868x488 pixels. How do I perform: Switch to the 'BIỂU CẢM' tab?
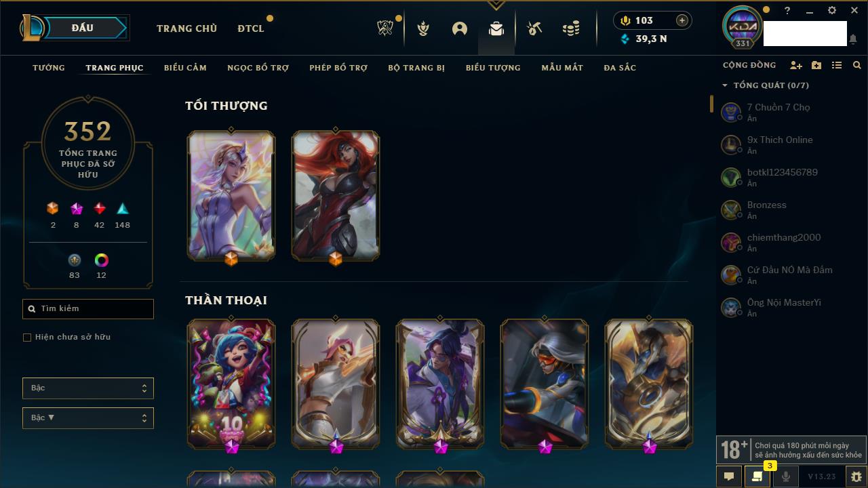click(185, 68)
